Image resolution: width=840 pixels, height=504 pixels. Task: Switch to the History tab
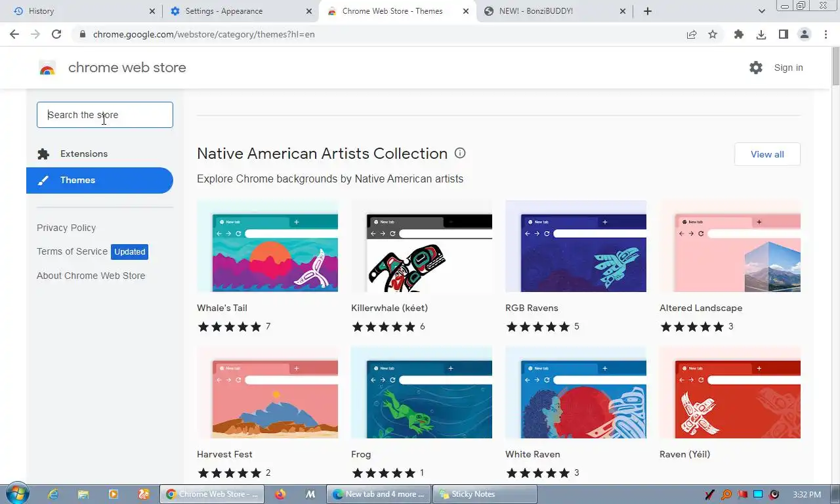[x=83, y=11]
